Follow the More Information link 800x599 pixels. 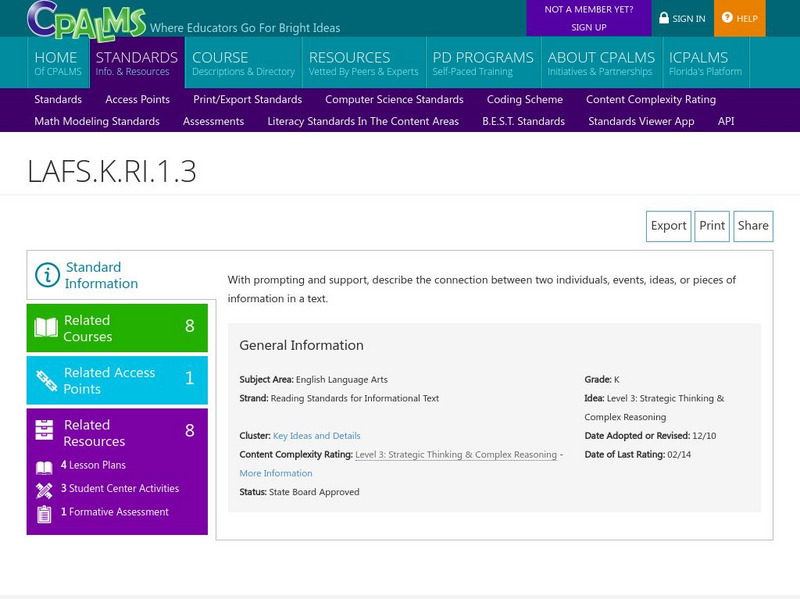(x=276, y=473)
